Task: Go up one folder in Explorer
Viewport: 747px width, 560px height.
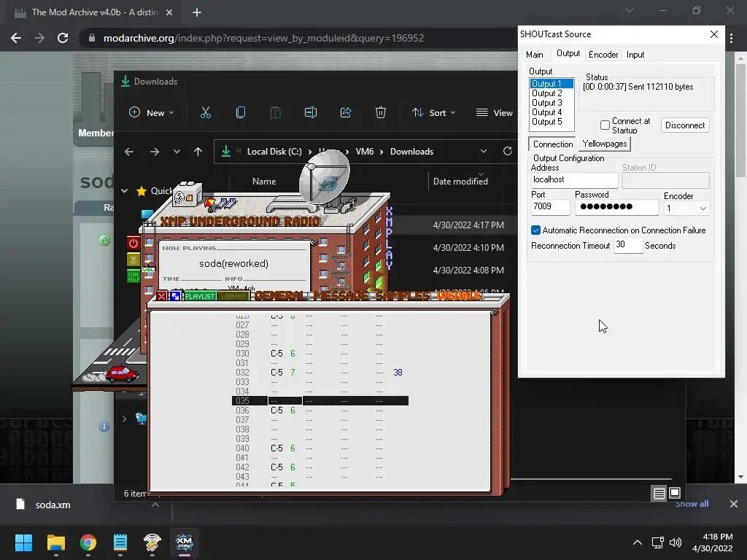Action: [198, 152]
